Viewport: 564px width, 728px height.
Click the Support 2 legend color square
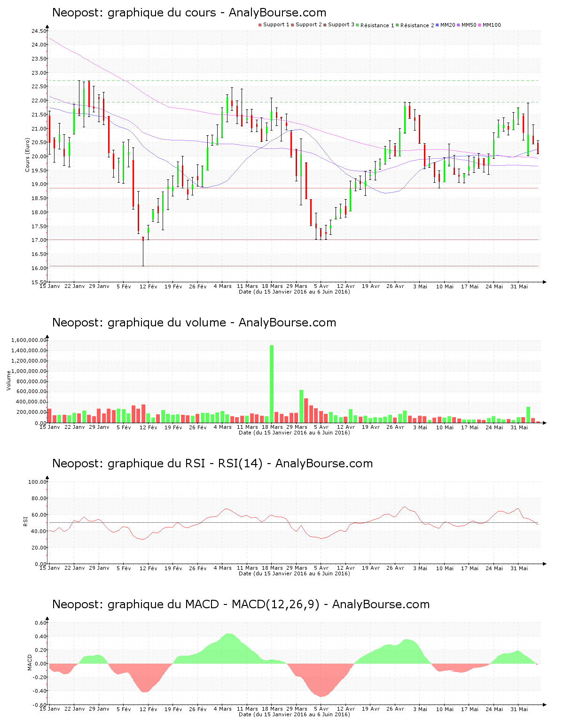[292, 25]
